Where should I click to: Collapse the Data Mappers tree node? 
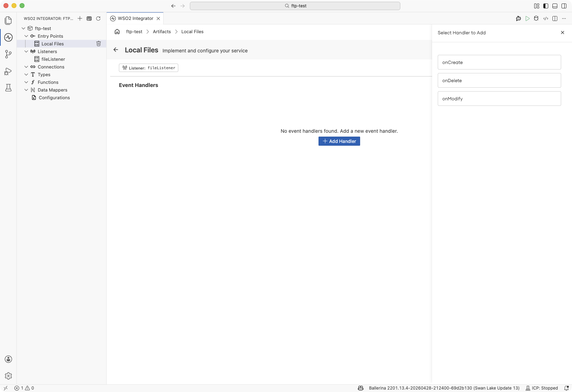[x=26, y=90]
